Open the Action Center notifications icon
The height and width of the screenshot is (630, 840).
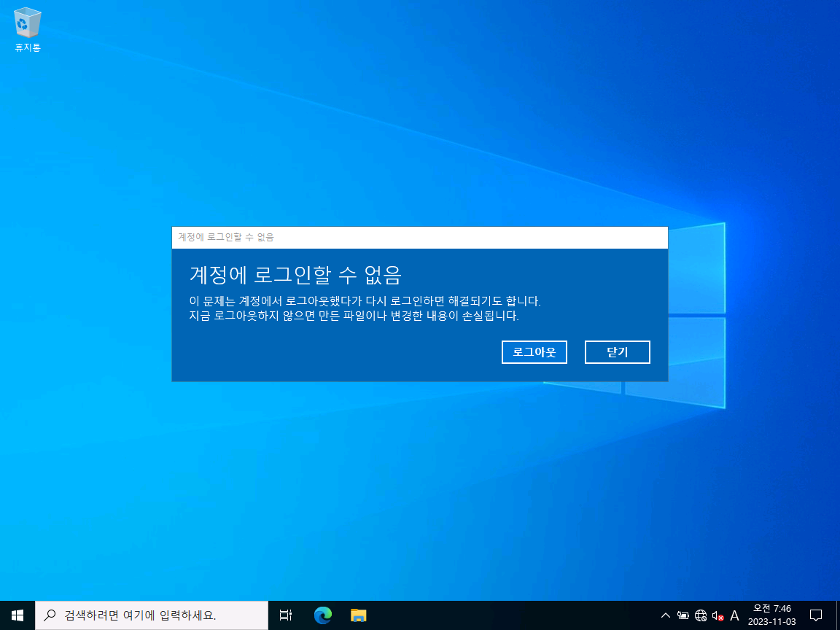coord(816,615)
